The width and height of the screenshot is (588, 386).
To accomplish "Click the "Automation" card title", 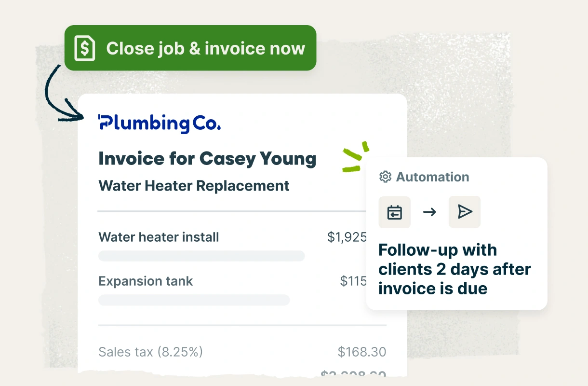I will click(432, 177).
